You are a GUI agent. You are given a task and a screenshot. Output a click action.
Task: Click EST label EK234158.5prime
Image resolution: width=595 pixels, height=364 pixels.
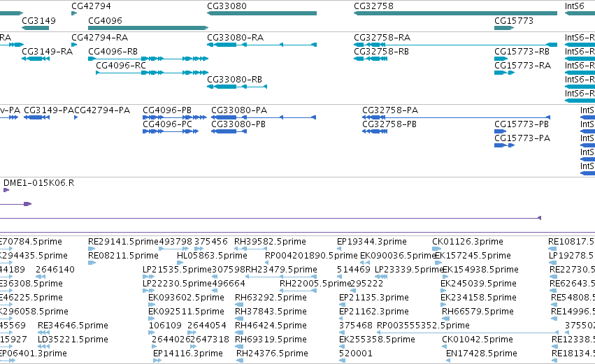(x=478, y=297)
